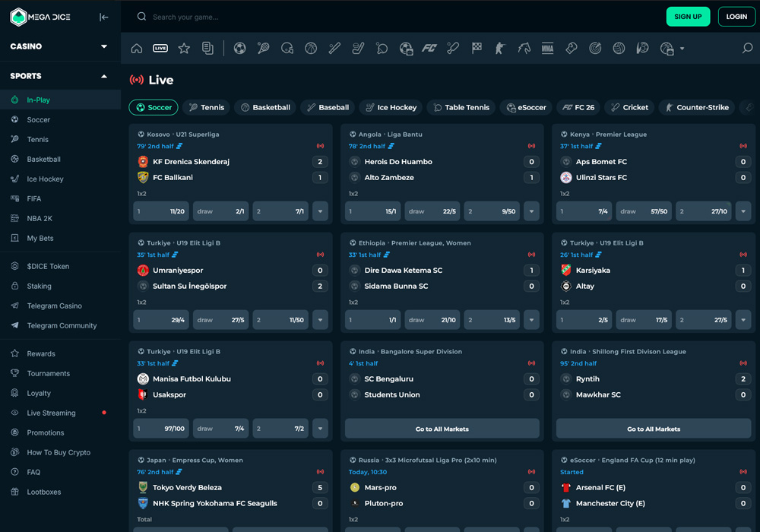The image size is (760, 532).
Task: Select the tennis racket icon in the top toolbar
Action: coord(263,47)
